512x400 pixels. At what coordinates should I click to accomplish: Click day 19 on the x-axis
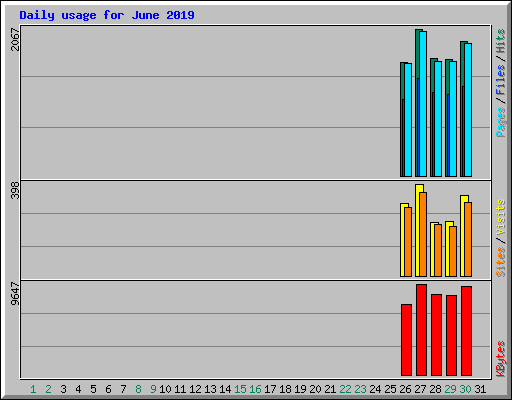pyautogui.click(x=300, y=389)
